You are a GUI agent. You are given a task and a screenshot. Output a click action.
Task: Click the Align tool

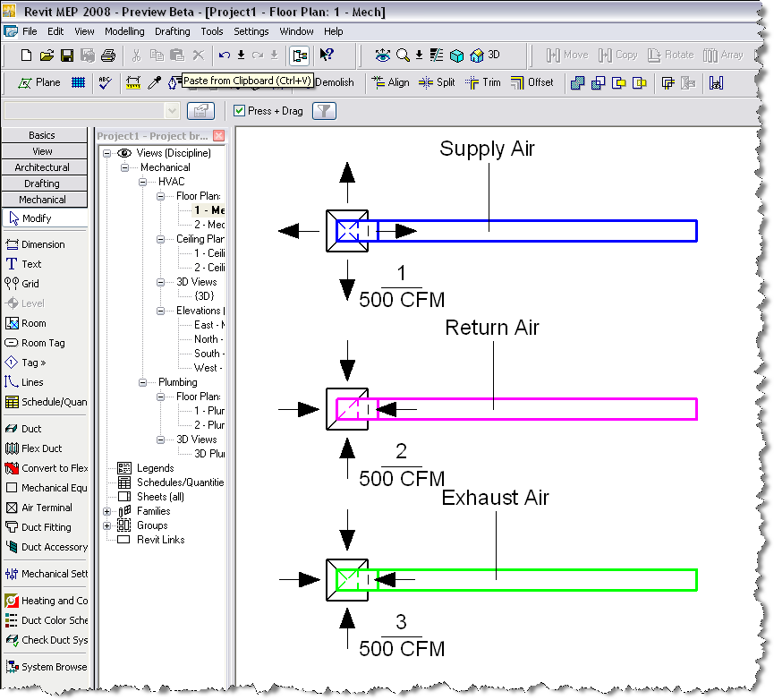(x=390, y=82)
